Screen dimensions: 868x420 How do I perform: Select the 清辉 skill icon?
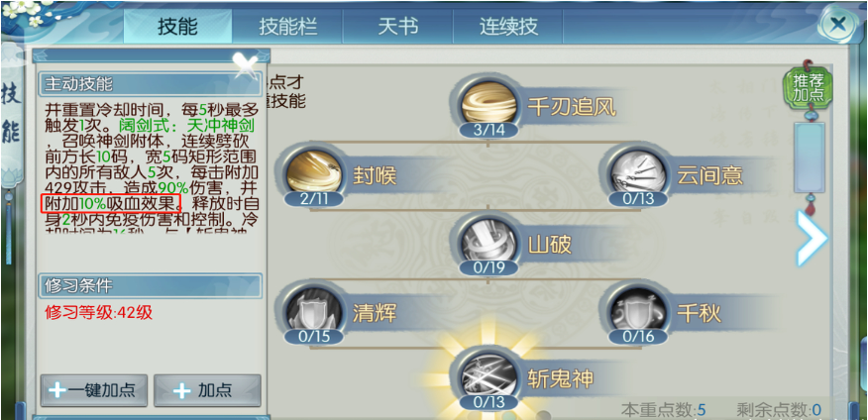tap(313, 314)
